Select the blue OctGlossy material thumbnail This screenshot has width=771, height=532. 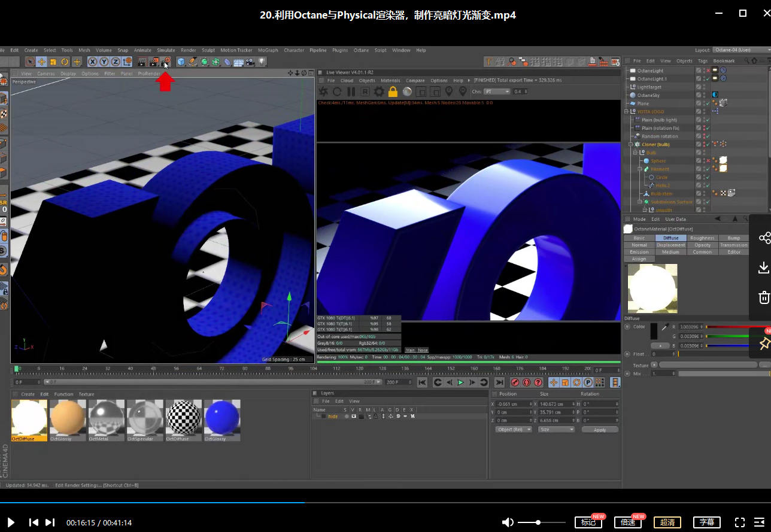(x=221, y=418)
